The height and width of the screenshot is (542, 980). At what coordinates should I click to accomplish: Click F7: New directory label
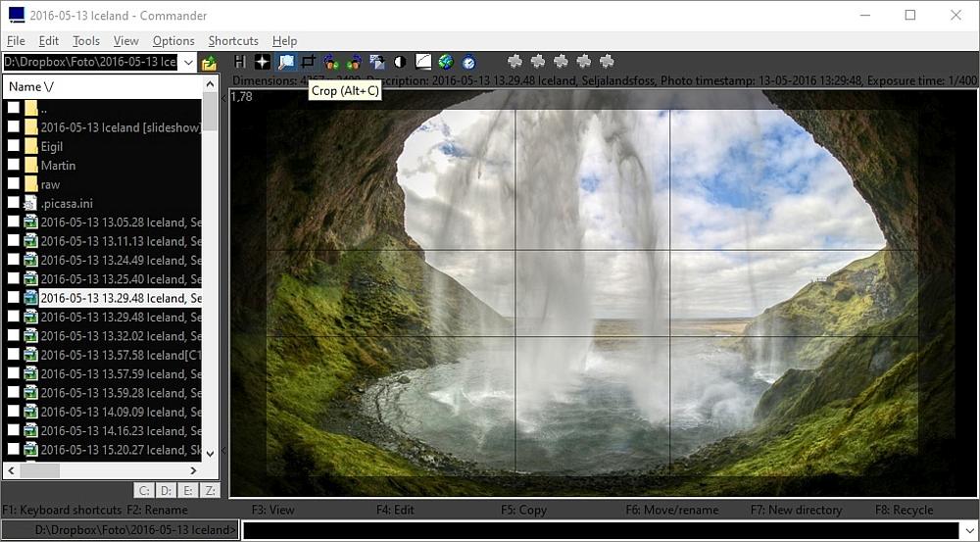[x=796, y=510]
